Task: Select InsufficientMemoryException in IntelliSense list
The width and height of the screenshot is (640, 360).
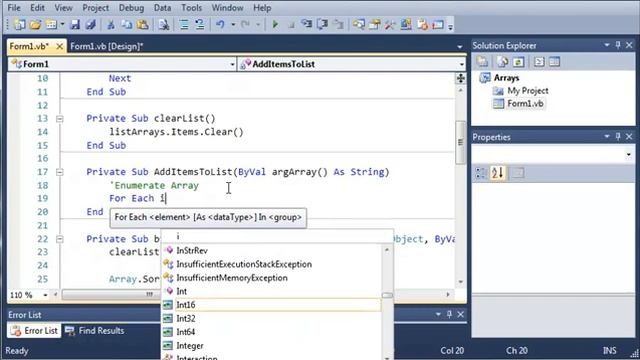Action: pyautogui.click(x=271, y=278)
